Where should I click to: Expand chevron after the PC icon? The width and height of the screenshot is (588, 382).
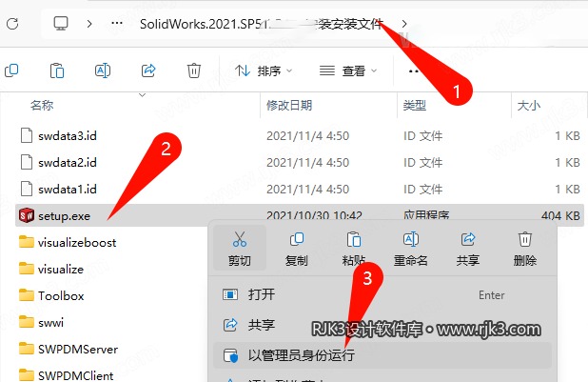tap(89, 24)
